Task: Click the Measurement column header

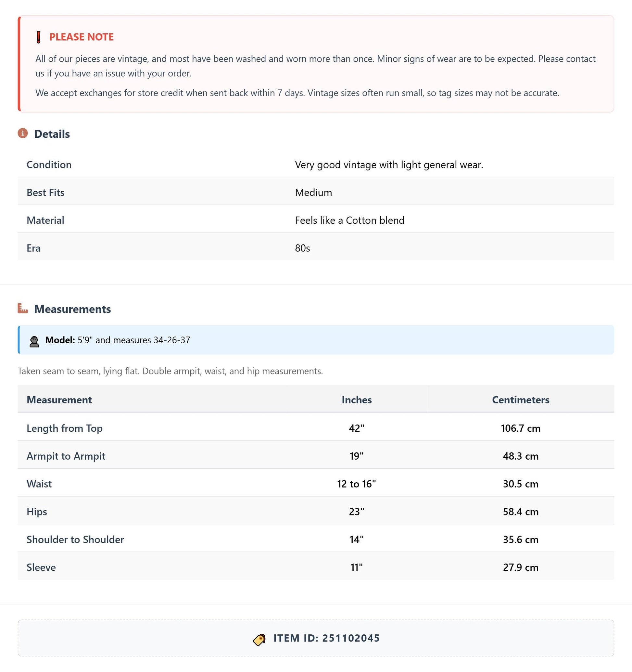Action: click(59, 400)
